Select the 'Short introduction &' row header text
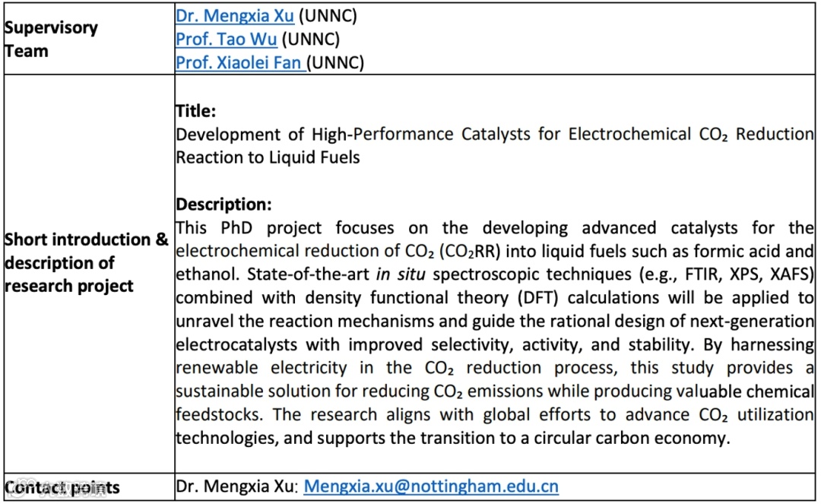 [86, 239]
